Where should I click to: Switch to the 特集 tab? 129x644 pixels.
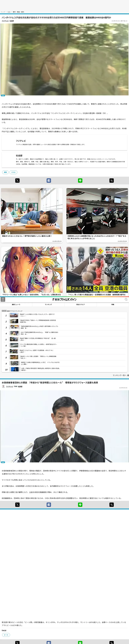[113, 305]
